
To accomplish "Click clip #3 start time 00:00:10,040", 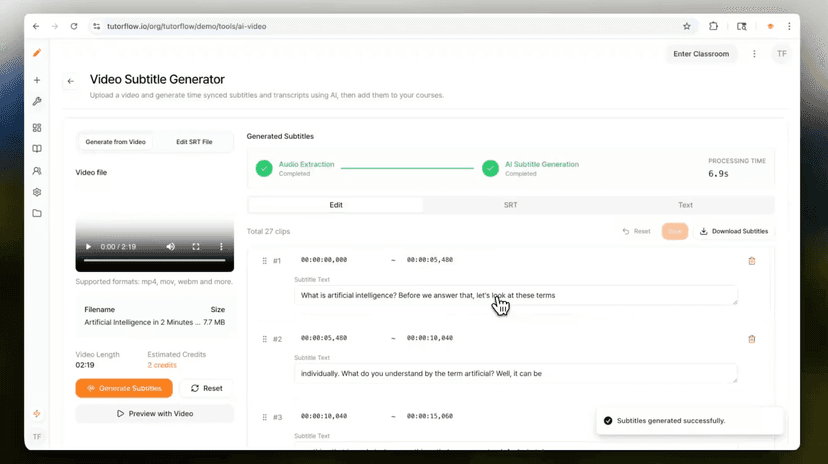I will click(x=324, y=416).
